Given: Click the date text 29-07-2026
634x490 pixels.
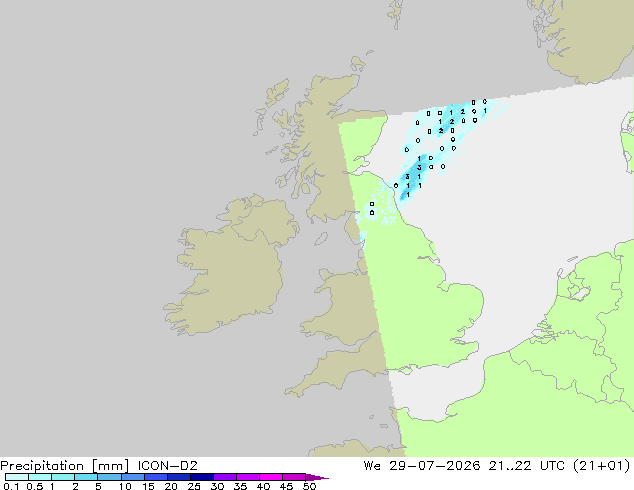Looking at the screenshot, I should (x=435, y=466).
